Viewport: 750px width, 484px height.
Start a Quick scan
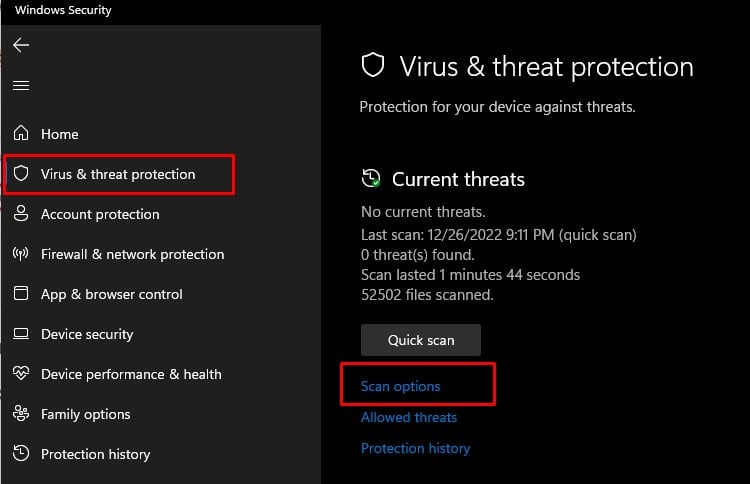click(421, 340)
